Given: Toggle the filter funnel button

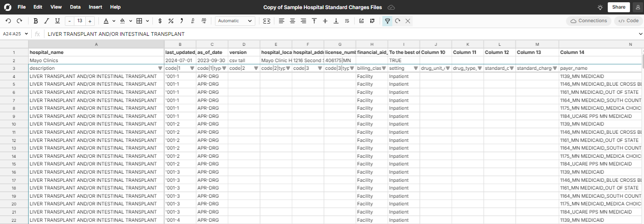Looking at the screenshot, I should tap(387, 21).
